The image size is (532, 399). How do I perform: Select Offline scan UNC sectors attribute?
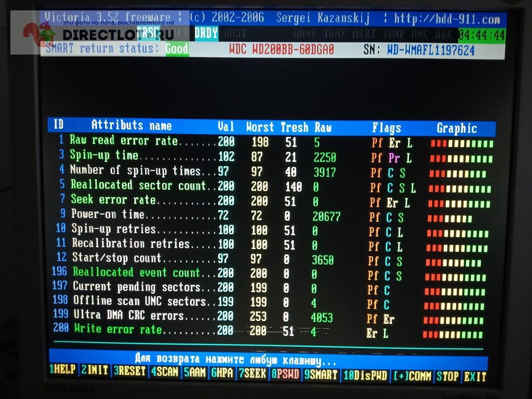(140, 301)
